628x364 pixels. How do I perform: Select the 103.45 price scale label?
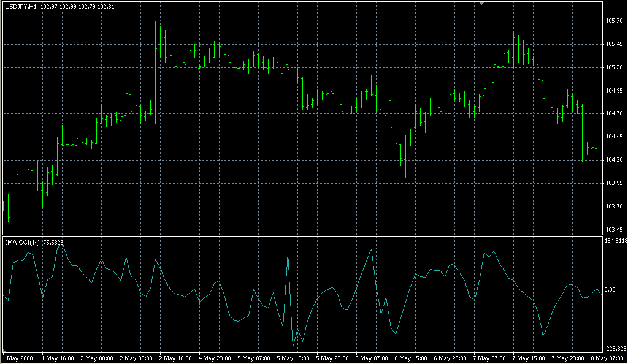(x=613, y=230)
